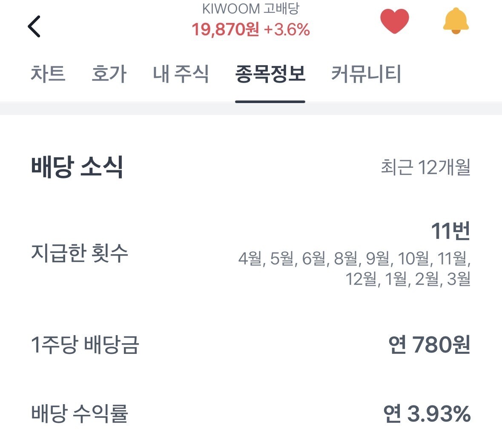The image size is (502, 448).
Task: Click the 배당 수익률 label
Action: tap(80, 414)
